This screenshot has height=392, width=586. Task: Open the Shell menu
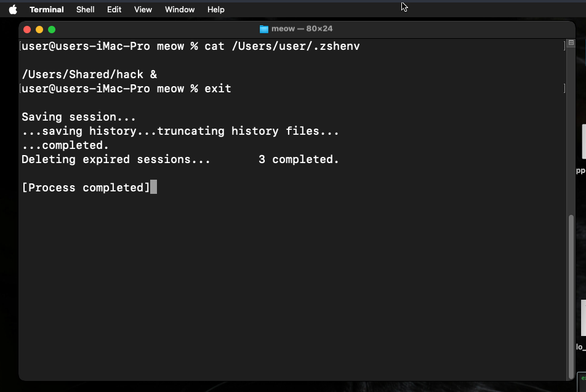click(85, 9)
